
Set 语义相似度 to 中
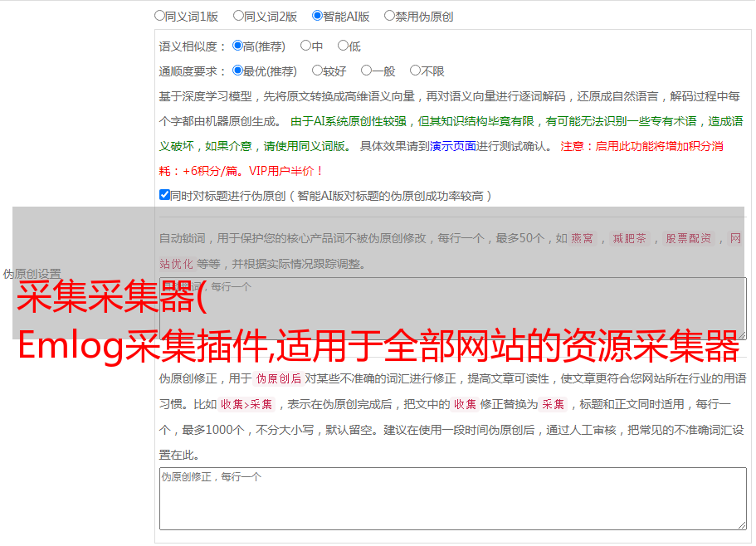click(305, 46)
